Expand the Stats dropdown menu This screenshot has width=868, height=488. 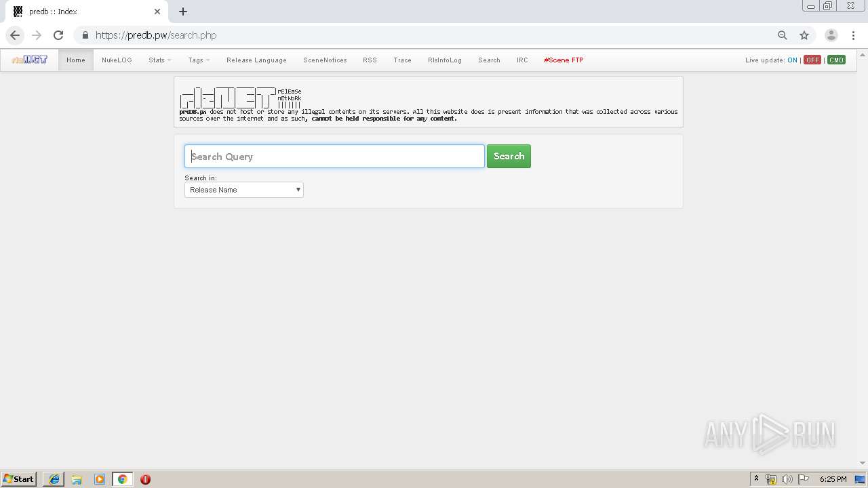(160, 60)
